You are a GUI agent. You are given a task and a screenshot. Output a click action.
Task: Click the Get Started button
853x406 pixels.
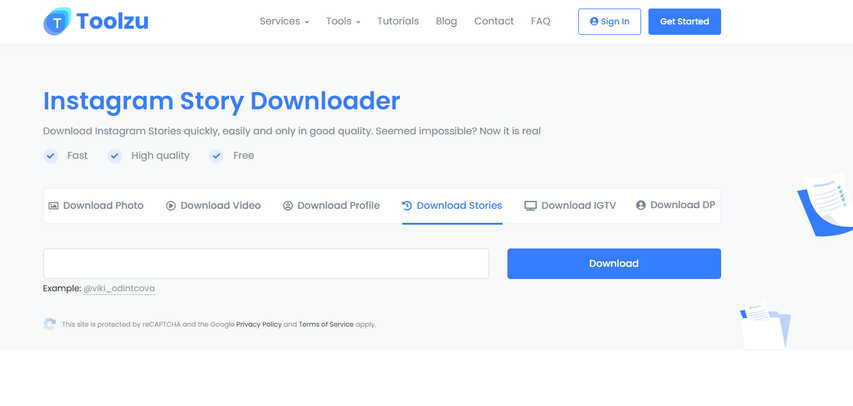[x=684, y=22]
